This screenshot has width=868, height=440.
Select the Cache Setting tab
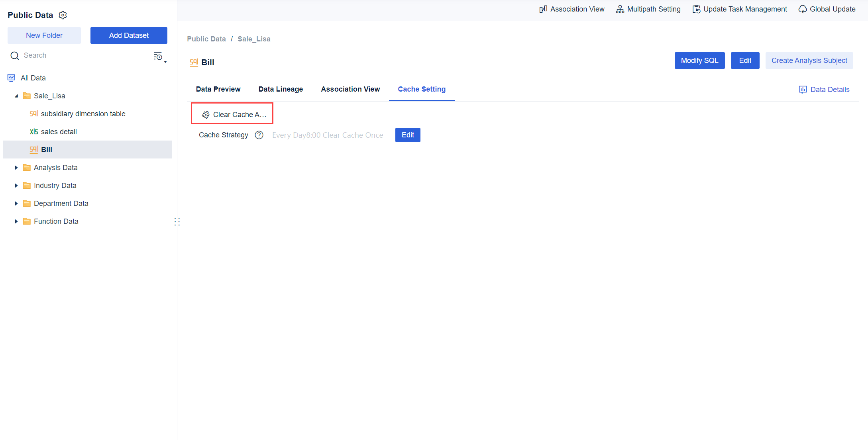422,89
